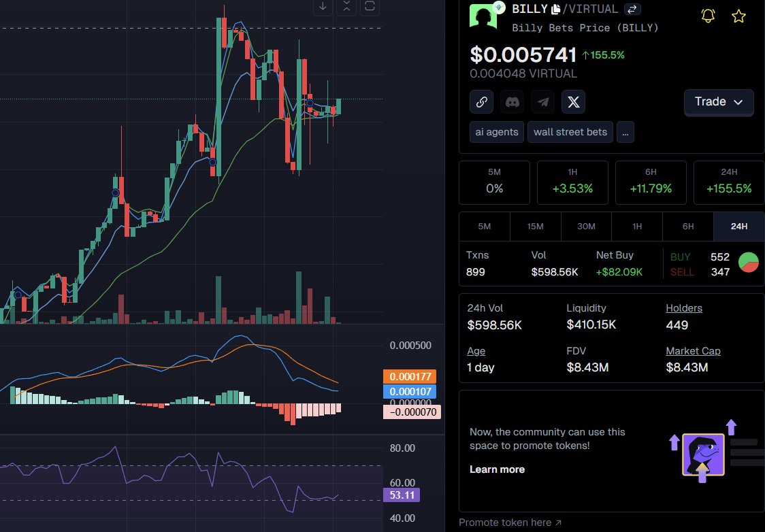Click the BUY 552 count
This screenshot has height=532, width=765.
719,257
